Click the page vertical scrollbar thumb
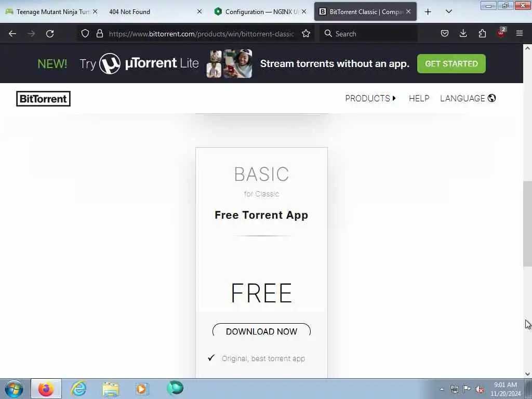The height and width of the screenshot is (399, 532). (x=527, y=223)
